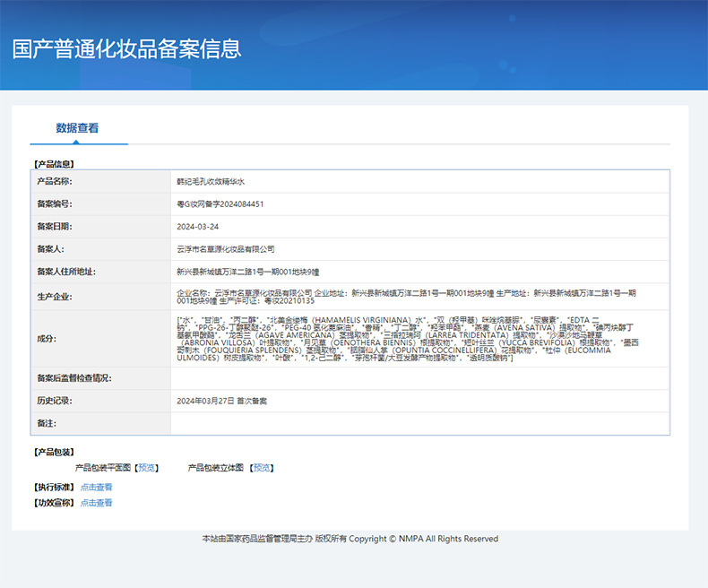Select history record 2024年03月27日 首次备案

tap(221, 401)
